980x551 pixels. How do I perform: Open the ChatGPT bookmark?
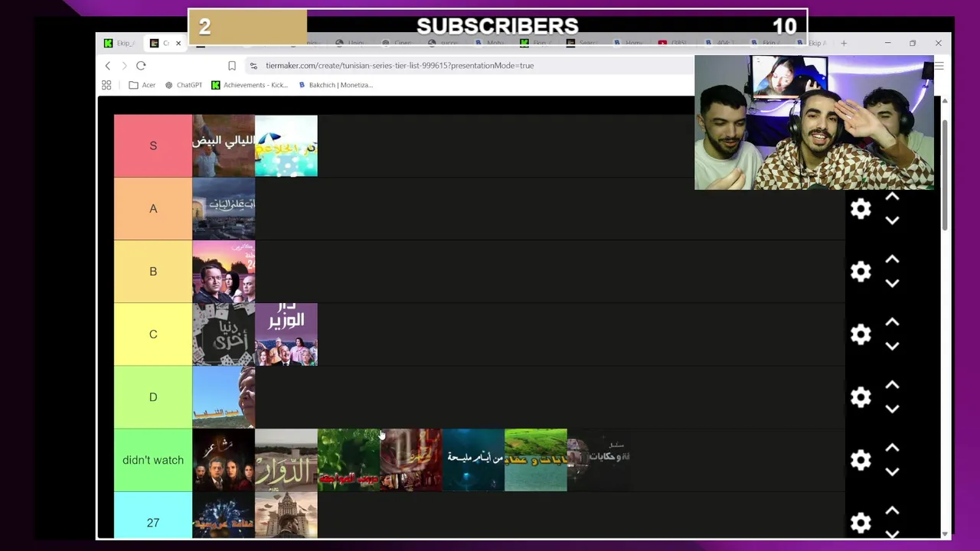pos(184,85)
